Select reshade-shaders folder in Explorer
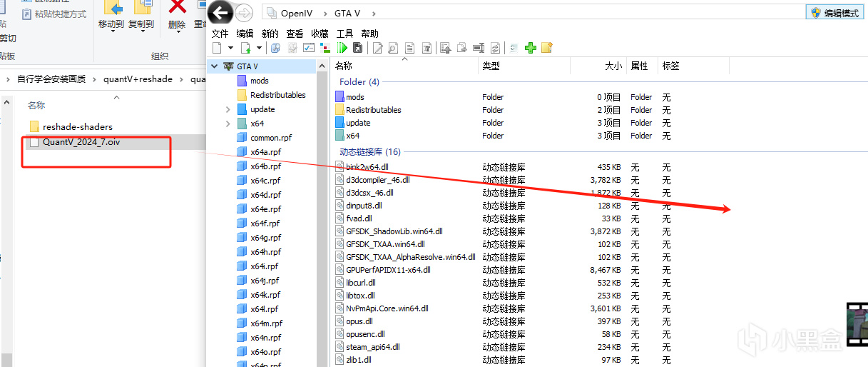 click(78, 127)
